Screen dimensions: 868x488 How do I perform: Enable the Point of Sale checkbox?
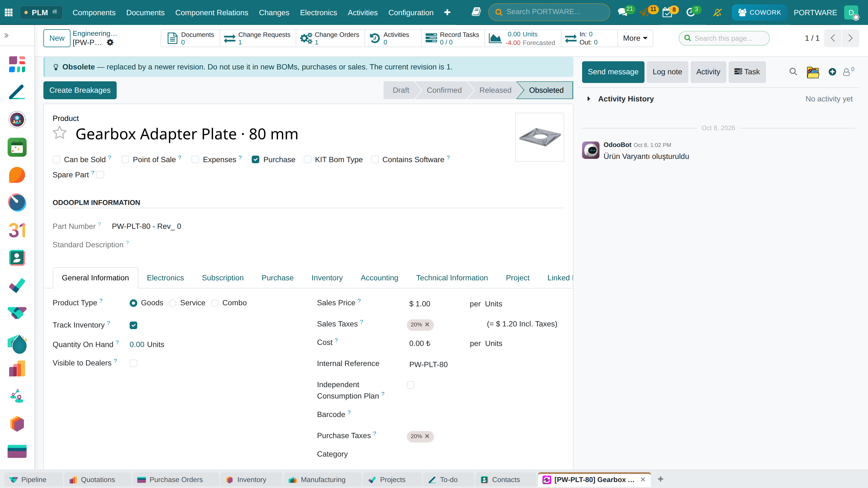click(125, 159)
